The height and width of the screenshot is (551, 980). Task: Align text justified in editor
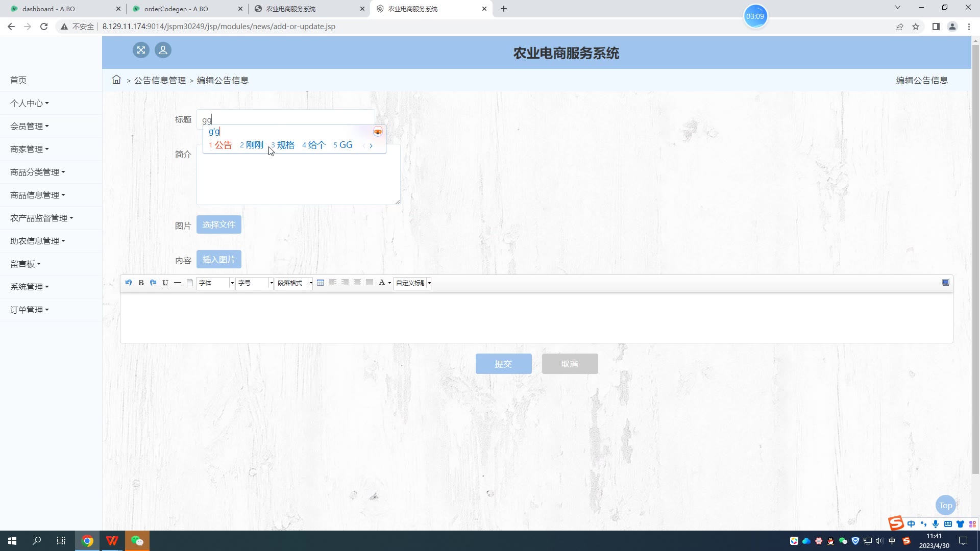pyautogui.click(x=370, y=283)
